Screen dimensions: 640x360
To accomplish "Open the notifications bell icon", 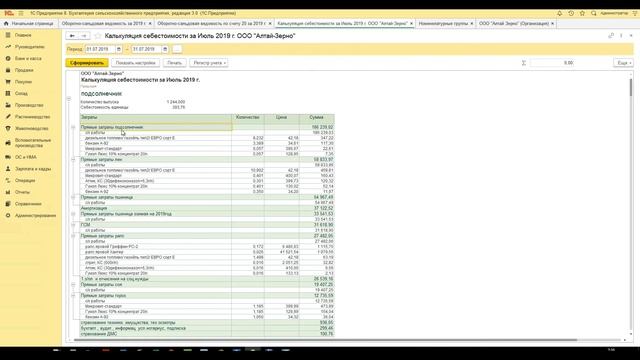I will pyautogui.click(x=560, y=13).
